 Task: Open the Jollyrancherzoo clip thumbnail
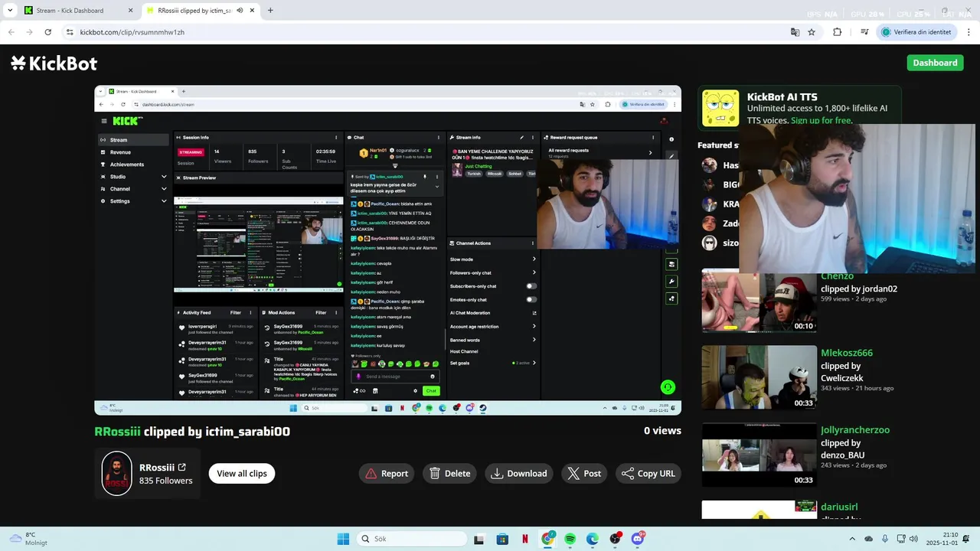[759, 455]
